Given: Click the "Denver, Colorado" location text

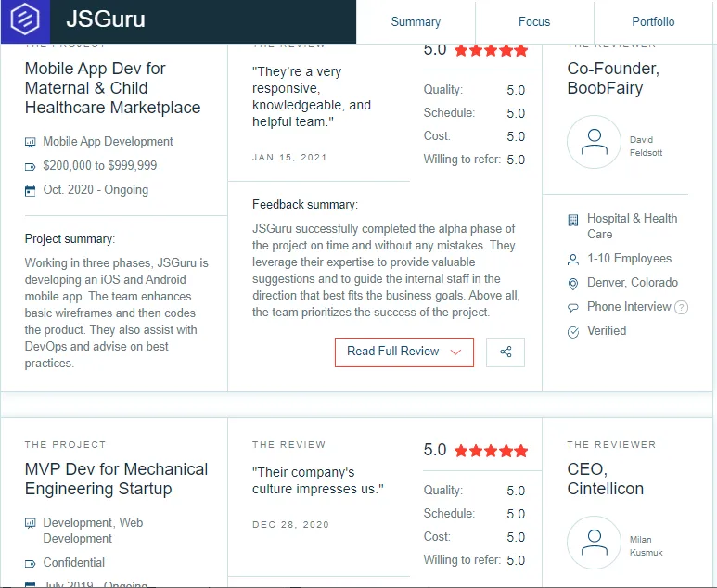Looking at the screenshot, I should (633, 283).
